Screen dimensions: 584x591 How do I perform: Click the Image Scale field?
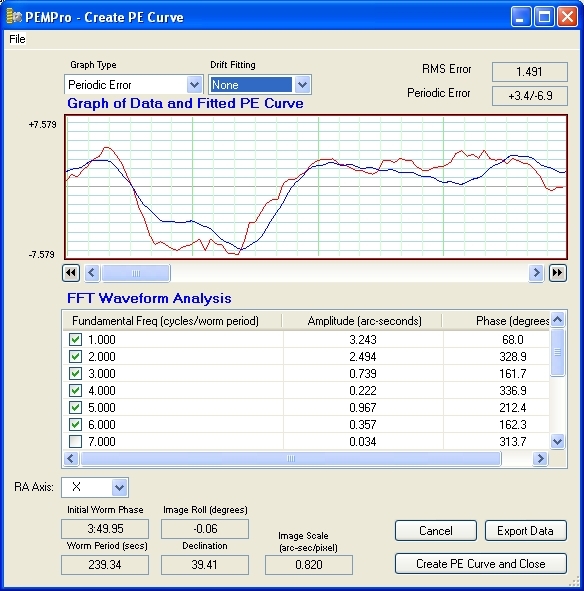pos(309,565)
